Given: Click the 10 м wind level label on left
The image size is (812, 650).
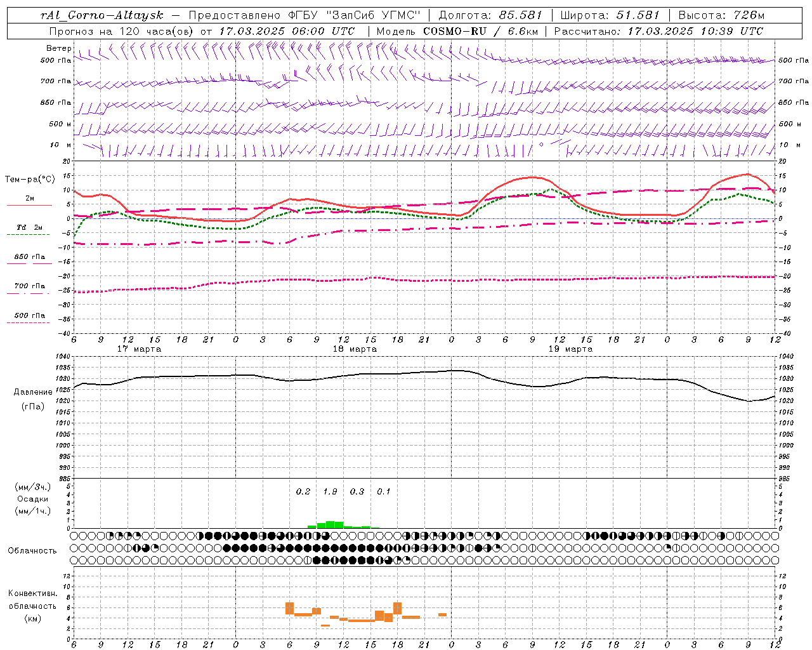Looking at the screenshot, I should tap(60, 145).
